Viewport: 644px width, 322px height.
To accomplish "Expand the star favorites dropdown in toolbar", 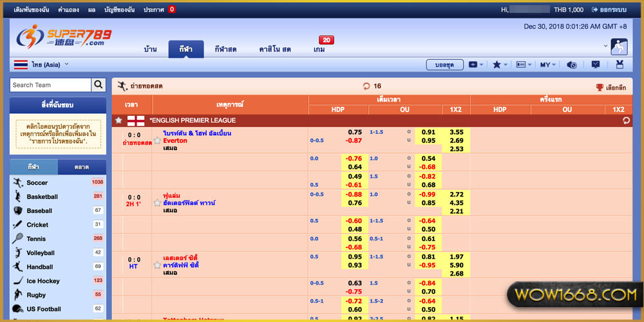I will (x=500, y=65).
